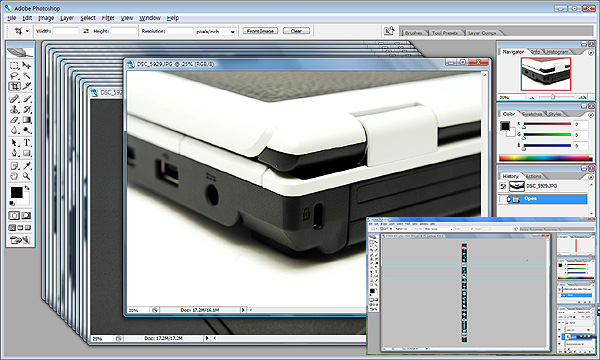Choose the Lasso tool

pos(14,76)
